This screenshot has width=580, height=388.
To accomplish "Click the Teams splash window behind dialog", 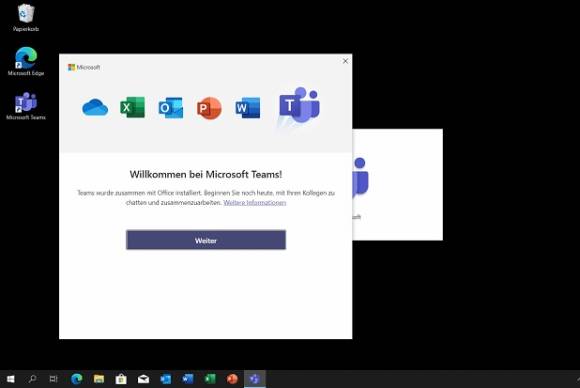I will (x=398, y=185).
